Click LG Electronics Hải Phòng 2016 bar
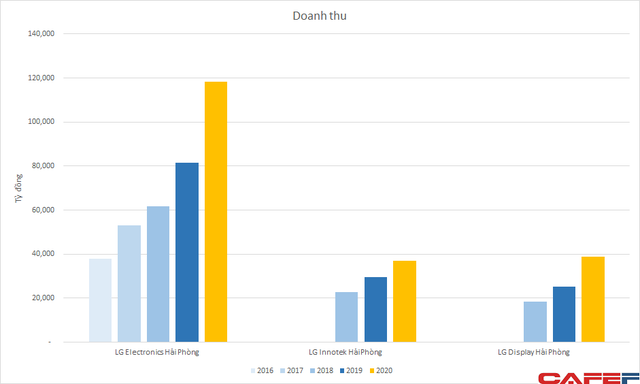 100,300
